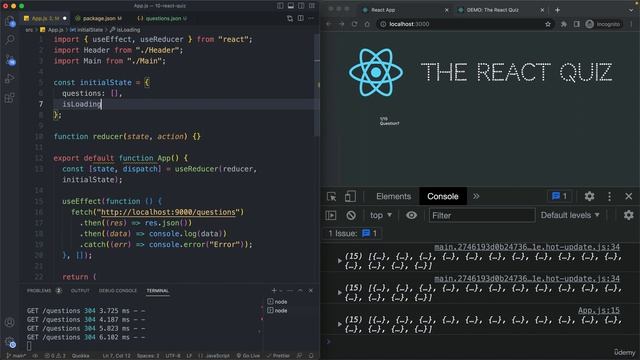Select the TERMINAL panel tab
The width and height of the screenshot is (640, 360).
tap(158, 291)
